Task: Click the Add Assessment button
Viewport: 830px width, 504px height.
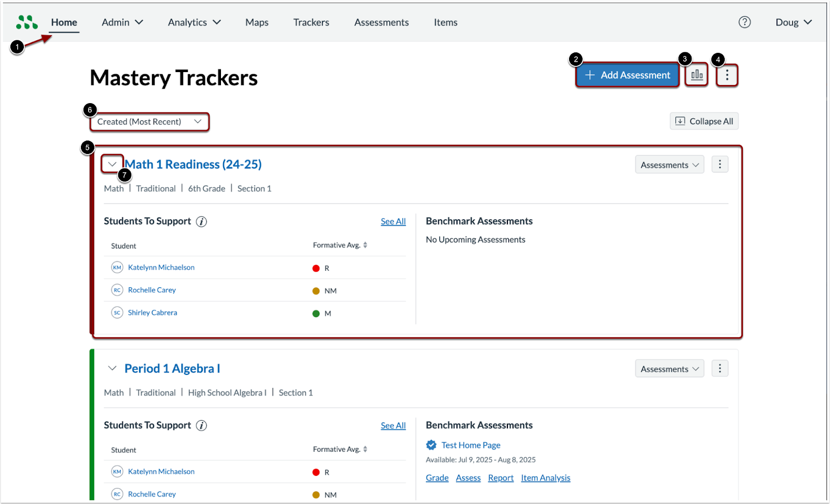Action: point(627,75)
